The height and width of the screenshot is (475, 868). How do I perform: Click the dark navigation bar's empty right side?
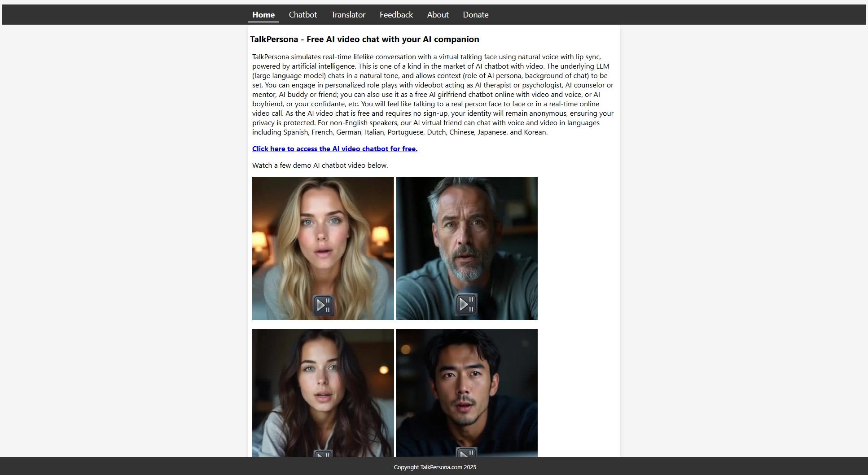point(718,15)
